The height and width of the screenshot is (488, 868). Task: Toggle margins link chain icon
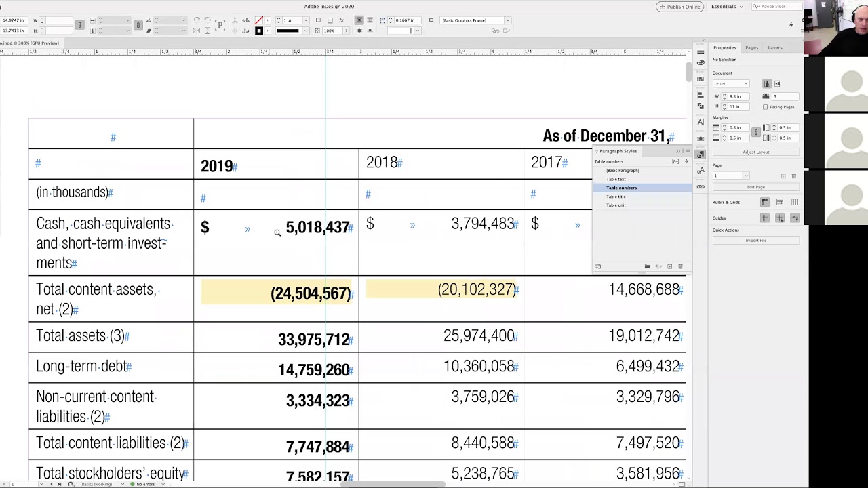(756, 132)
